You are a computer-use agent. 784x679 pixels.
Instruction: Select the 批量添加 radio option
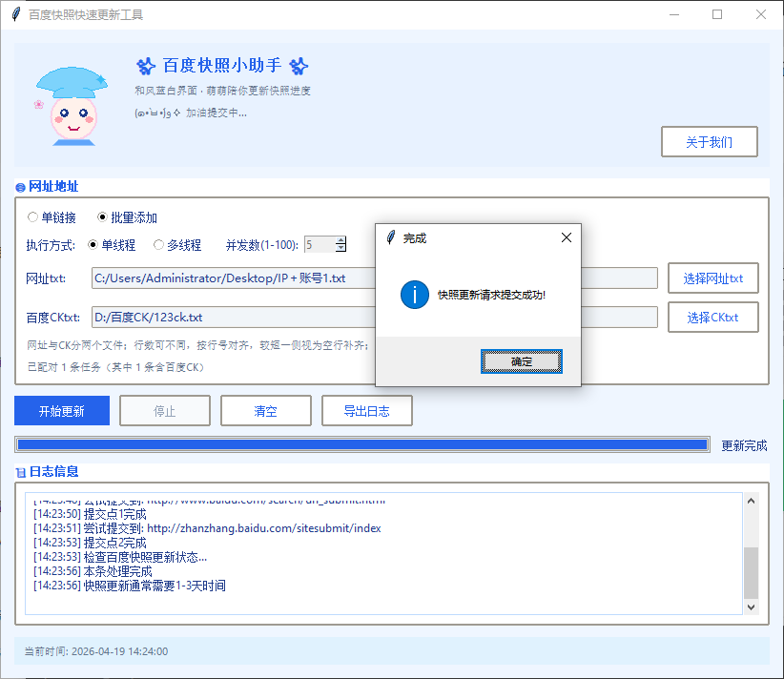point(104,216)
